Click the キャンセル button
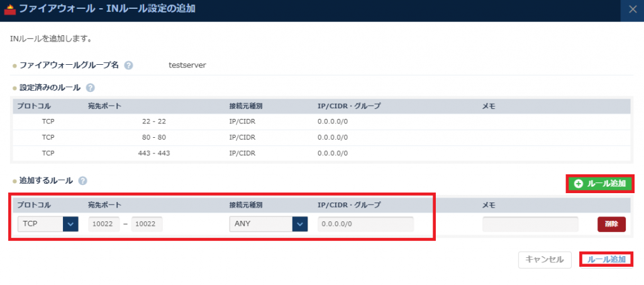The height and width of the screenshot is (285, 644). pos(545,259)
